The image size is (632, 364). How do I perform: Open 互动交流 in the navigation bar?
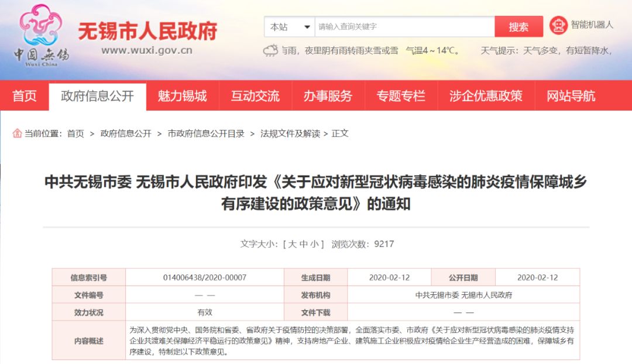(255, 96)
